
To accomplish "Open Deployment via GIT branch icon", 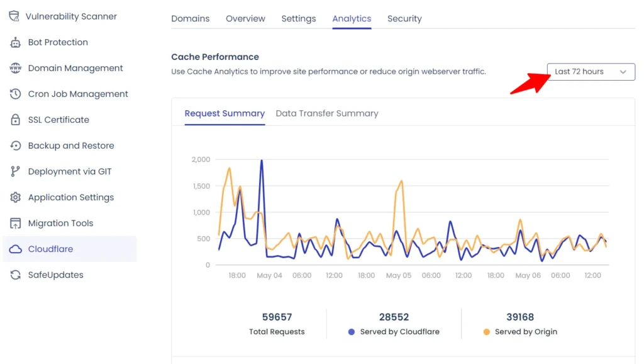I will point(15,171).
